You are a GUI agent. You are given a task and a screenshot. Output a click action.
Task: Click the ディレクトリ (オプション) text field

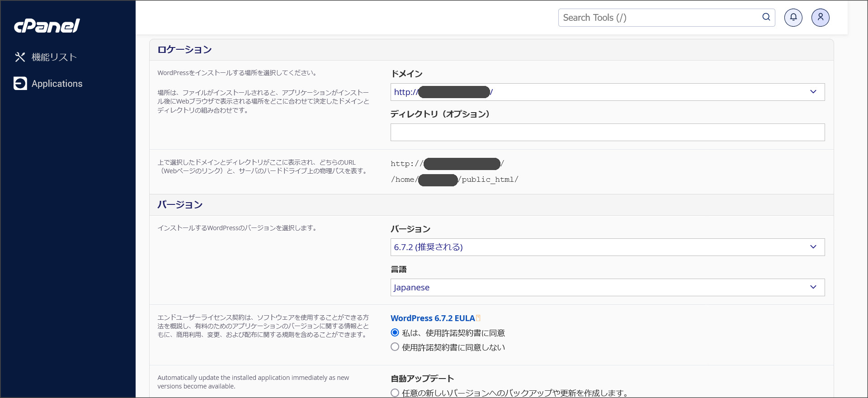[607, 133]
